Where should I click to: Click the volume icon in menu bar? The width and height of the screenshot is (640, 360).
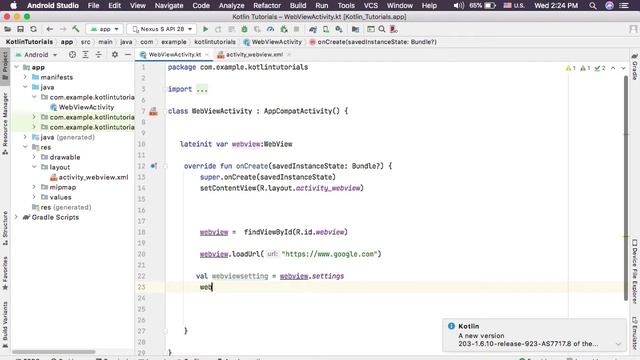tap(458, 5)
